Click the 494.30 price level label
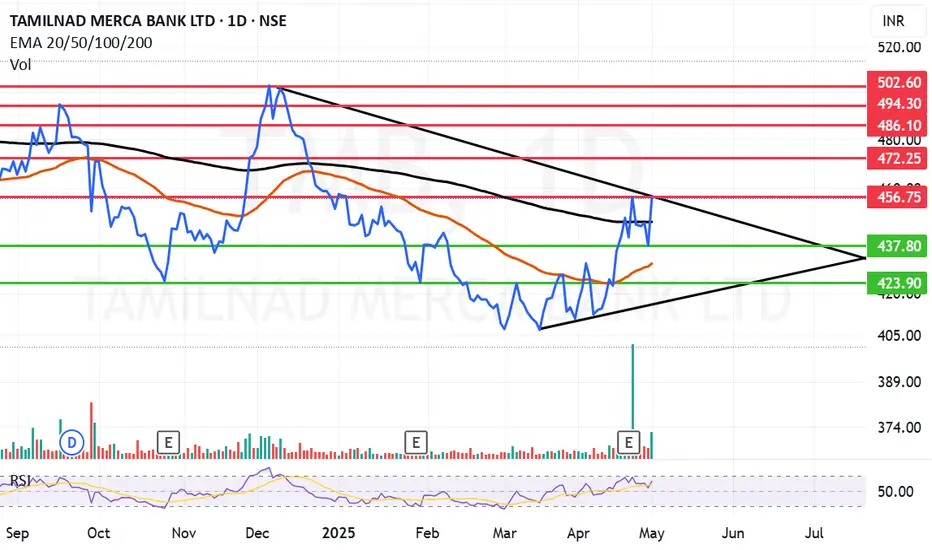 click(x=897, y=104)
